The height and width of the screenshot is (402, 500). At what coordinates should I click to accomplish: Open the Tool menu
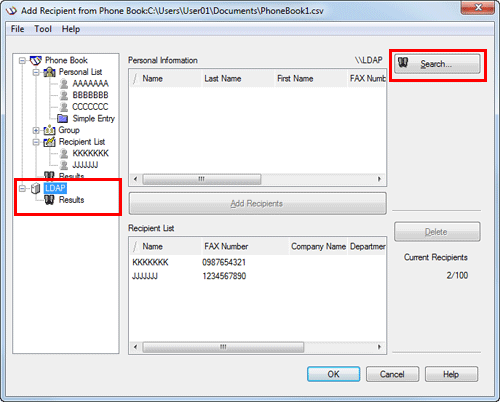[x=43, y=29]
